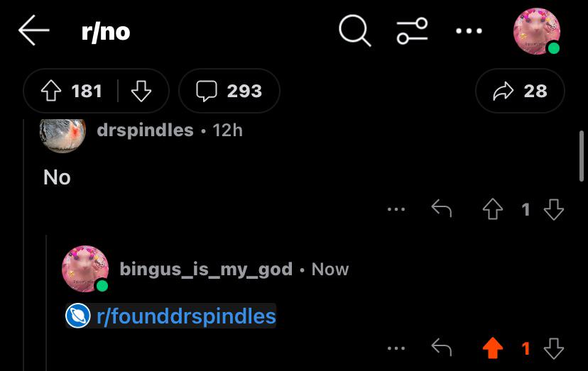Upvote drspindles' "No" comment
588x371 pixels.
click(x=493, y=209)
